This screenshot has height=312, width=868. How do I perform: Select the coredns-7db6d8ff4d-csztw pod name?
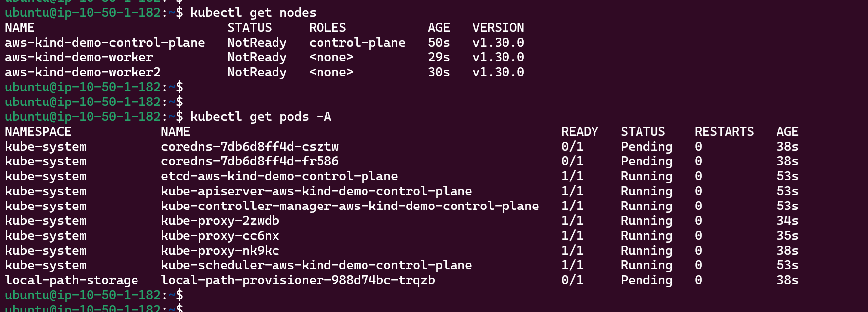250,147
